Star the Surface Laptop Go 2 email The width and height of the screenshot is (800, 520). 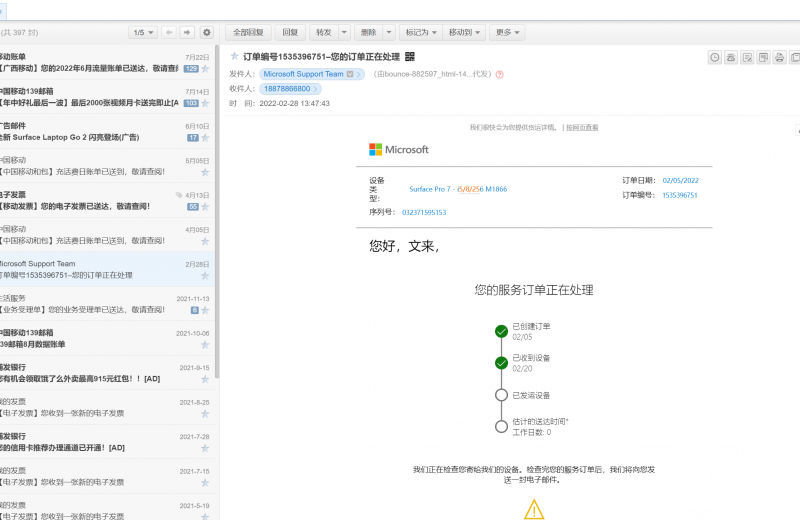205,138
